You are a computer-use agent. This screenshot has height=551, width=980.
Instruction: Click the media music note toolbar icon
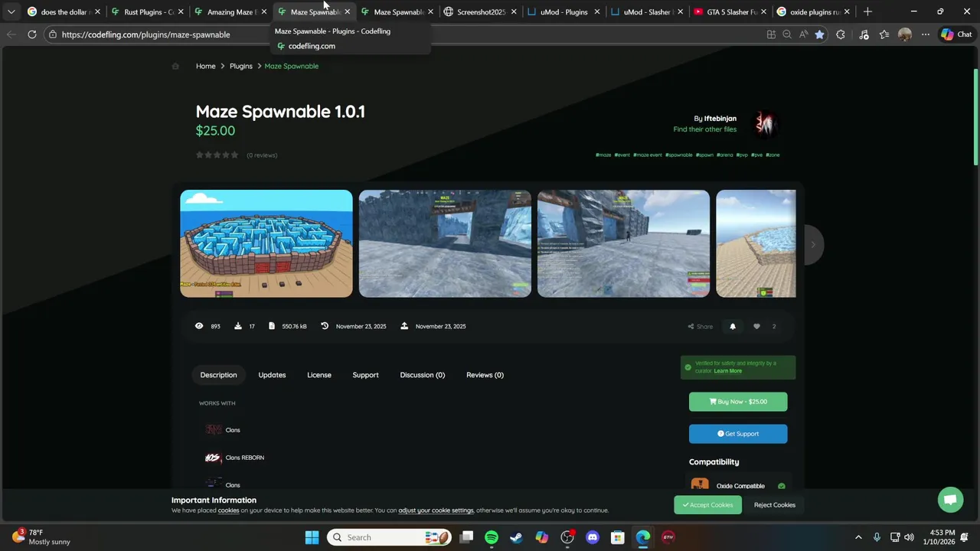[x=864, y=34]
